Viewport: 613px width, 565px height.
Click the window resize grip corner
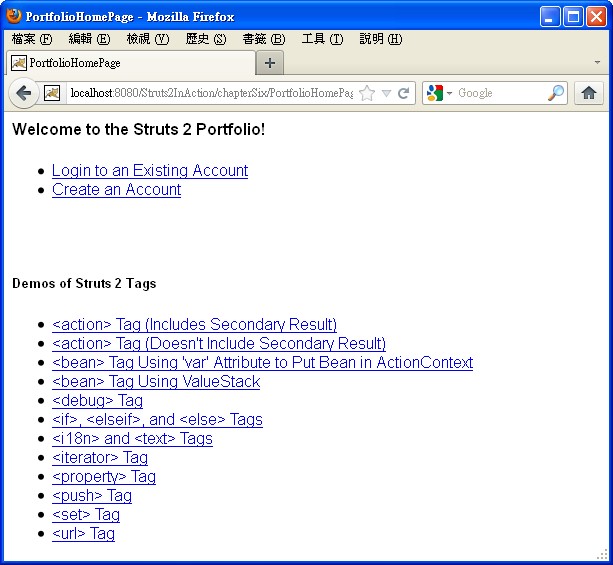pos(602,554)
